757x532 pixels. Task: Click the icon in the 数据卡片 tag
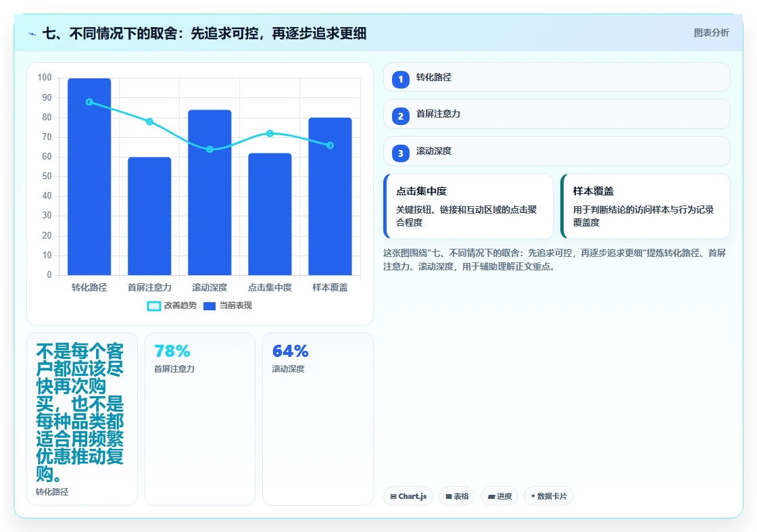point(533,495)
